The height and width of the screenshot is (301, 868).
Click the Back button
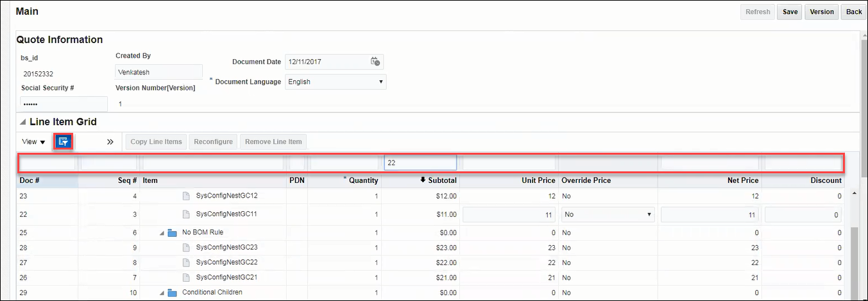tap(854, 12)
